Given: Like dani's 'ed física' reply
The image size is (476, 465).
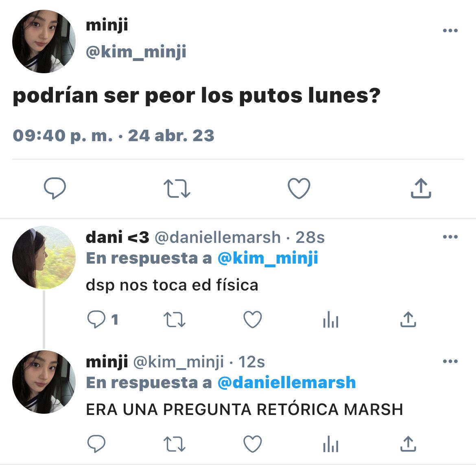Looking at the screenshot, I should tap(253, 320).
